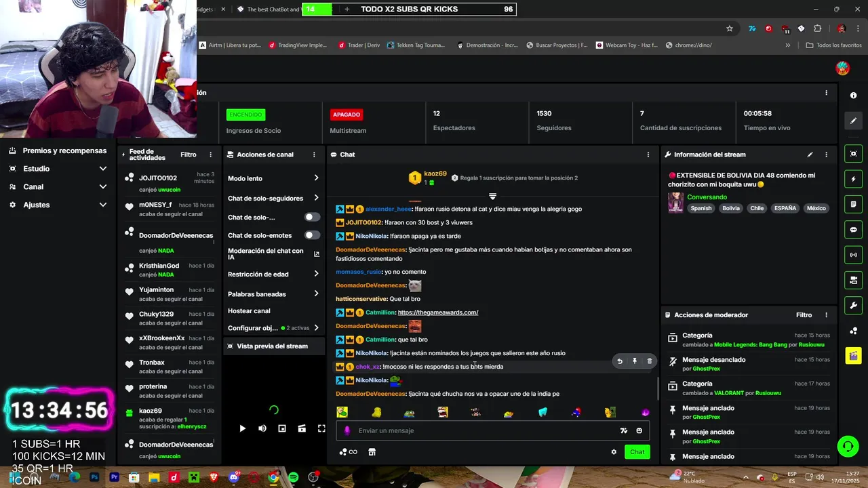Screen dimensions: 868x488
Task: Open Acciones de moderador three-dot menu
Action: coord(826,315)
